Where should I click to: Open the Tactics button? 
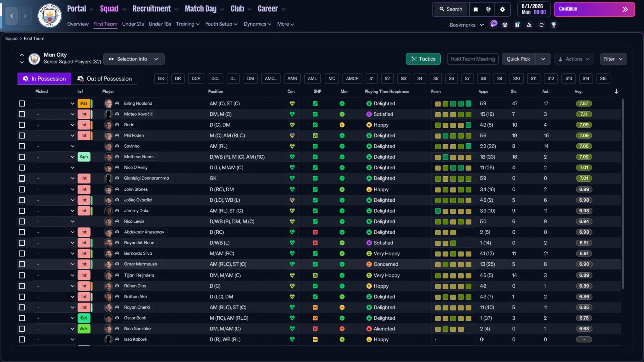(423, 59)
